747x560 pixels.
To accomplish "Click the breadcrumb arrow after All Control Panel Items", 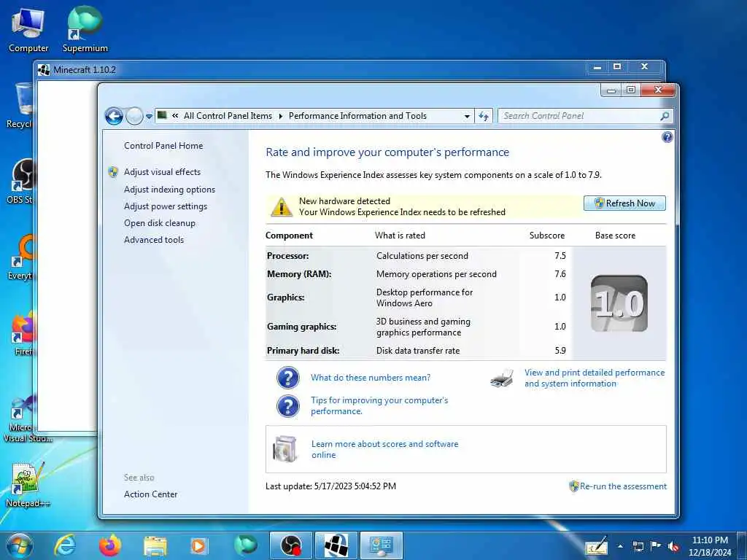I will point(281,116).
